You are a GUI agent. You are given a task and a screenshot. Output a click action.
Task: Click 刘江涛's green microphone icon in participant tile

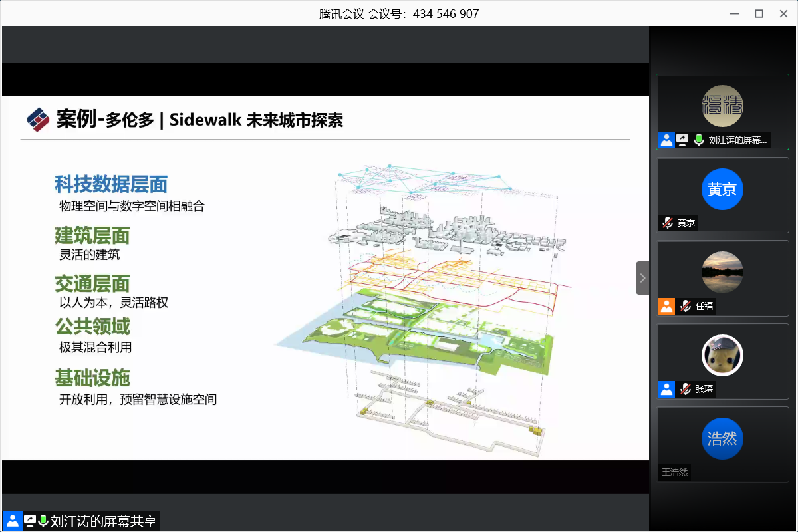tap(699, 140)
